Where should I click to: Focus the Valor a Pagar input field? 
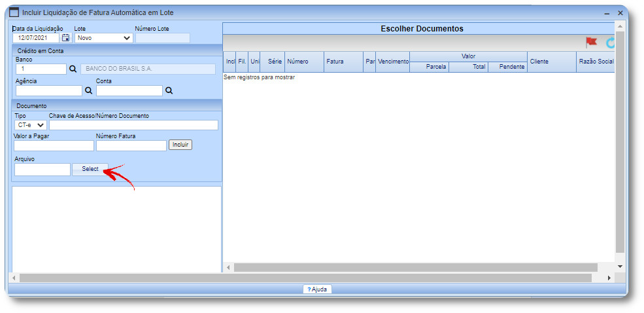click(x=54, y=145)
